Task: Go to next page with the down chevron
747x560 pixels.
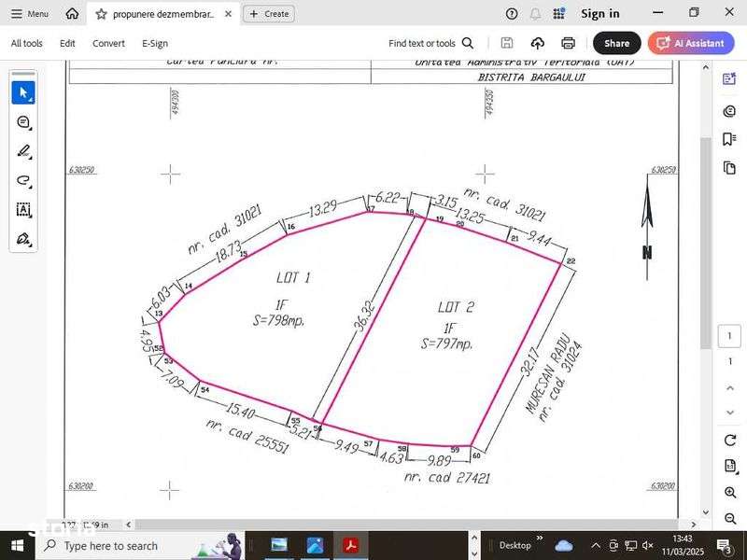Action: [x=730, y=413]
